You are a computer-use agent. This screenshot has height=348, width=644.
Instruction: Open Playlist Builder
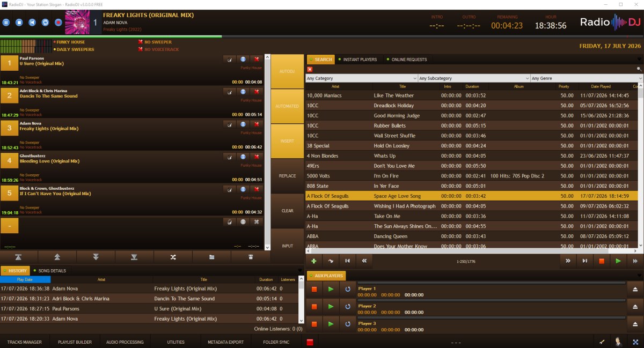pyautogui.click(x=75, y=342)
